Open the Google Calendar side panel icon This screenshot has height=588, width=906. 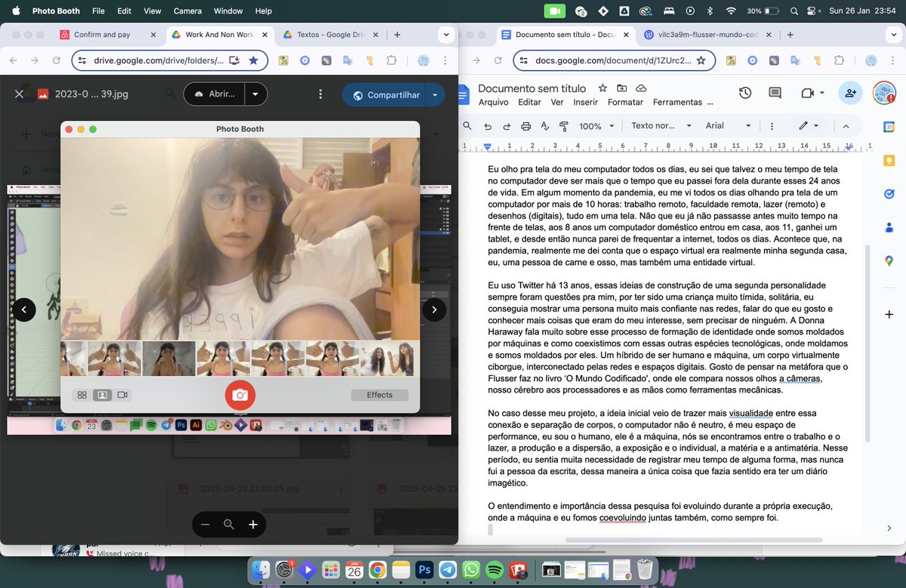click(x=889, y=126)
